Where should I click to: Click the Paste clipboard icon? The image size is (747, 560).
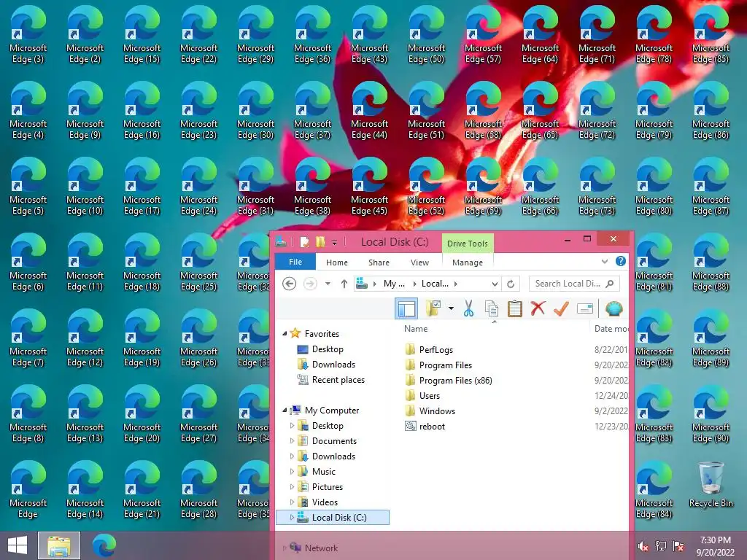pyautogui.click(x=514, y=308)
